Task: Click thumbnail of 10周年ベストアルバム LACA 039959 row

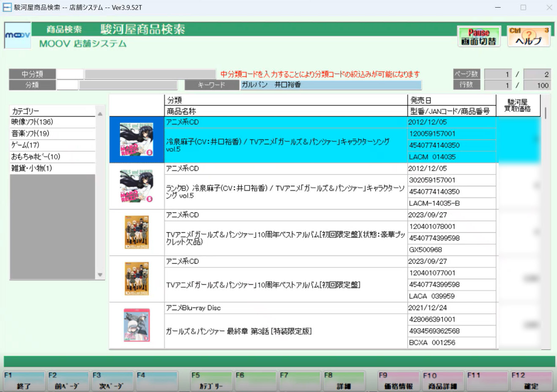Action: click(137, 279)
